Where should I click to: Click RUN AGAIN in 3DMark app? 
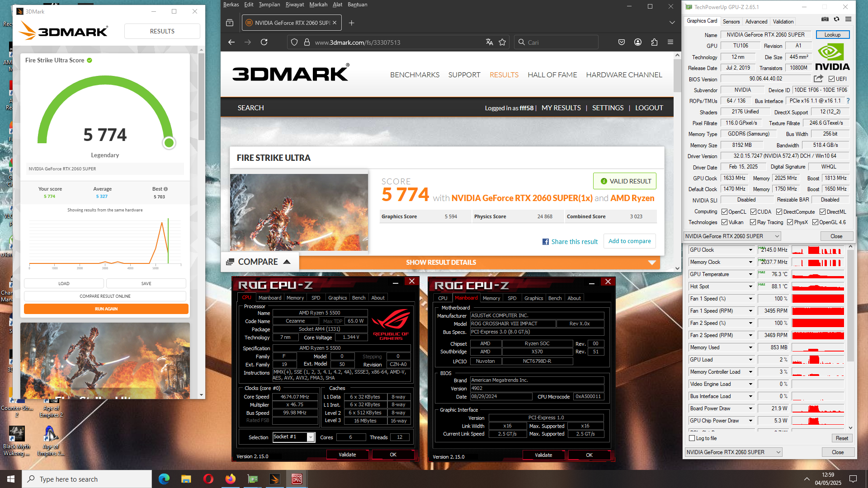tap(106, 309)
